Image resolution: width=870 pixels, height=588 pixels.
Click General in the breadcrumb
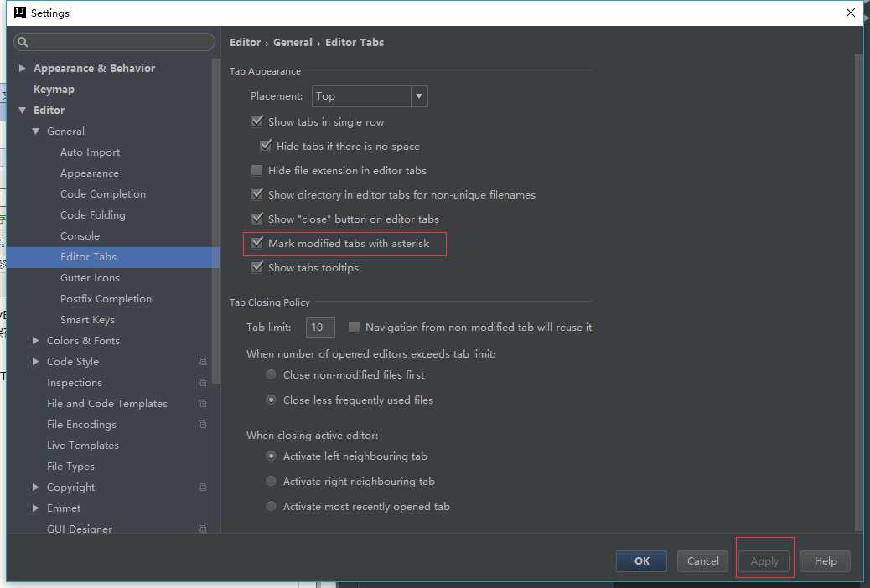coord(293,42)
